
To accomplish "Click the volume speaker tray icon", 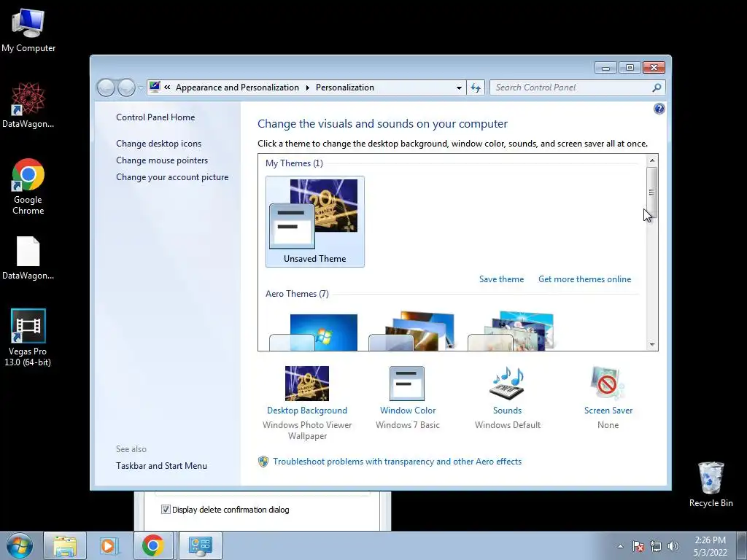I will (x=673, y=546).
